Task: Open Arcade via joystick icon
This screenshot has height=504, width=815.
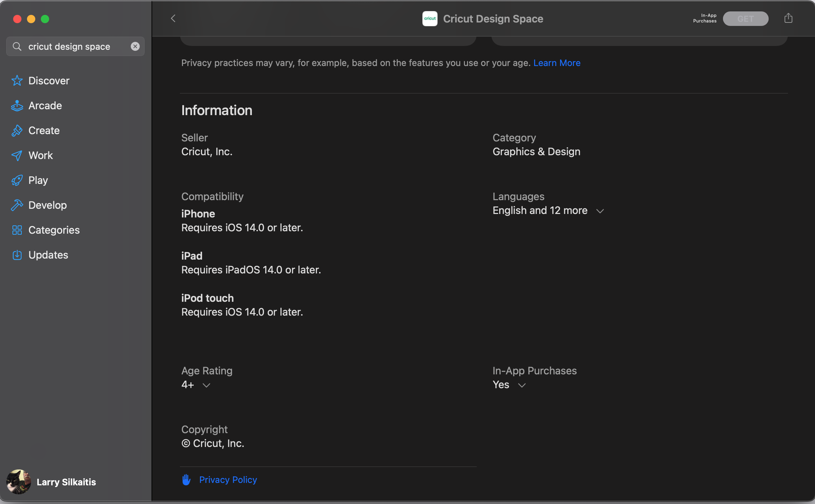Action: 17,105
